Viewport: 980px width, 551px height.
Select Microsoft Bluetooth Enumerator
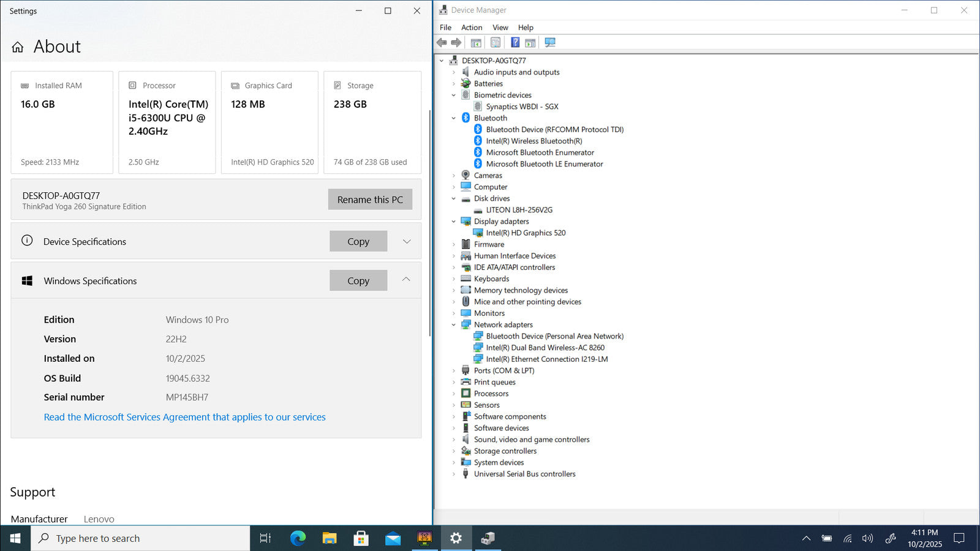(x=540, y=152)
